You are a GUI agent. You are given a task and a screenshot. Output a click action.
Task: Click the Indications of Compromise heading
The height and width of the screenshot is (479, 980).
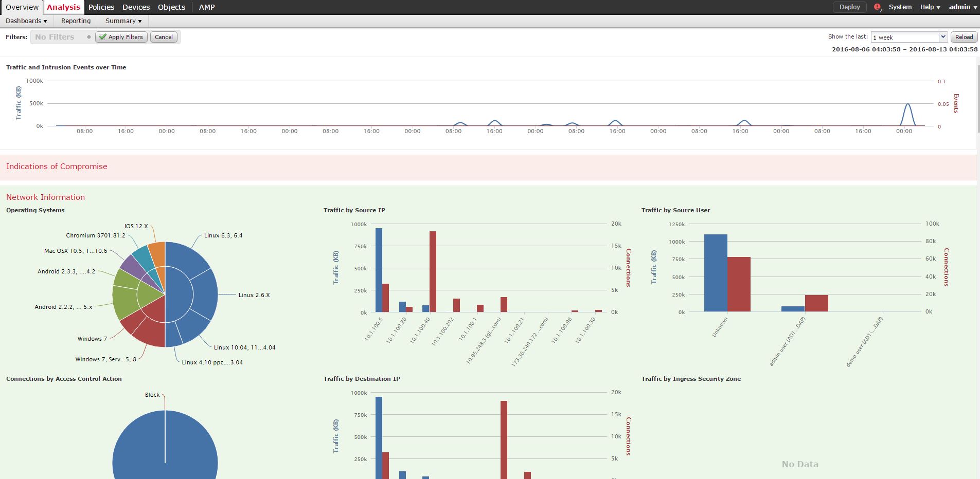(57, 167)
